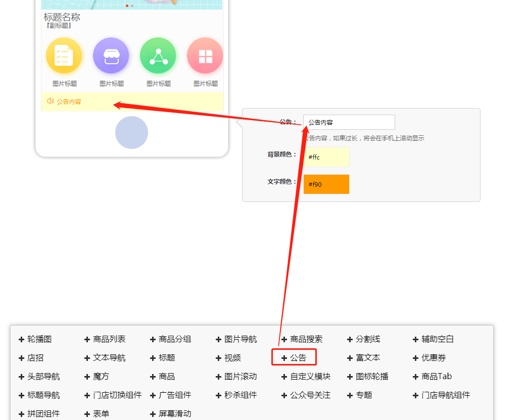
Task: Open the 背景颜色 #ffc color picker
Action: click(x=326, y=157)
